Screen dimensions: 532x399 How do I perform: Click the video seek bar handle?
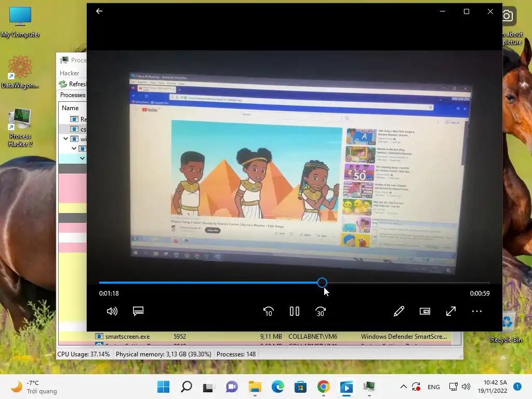tap(322, 282)
